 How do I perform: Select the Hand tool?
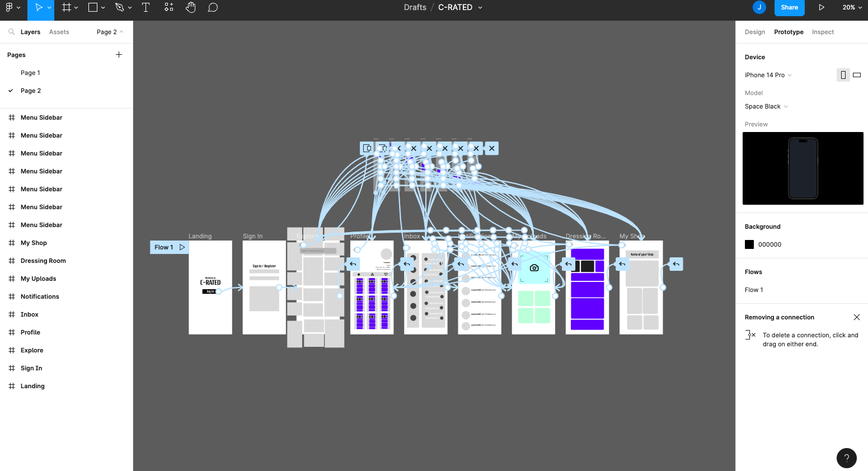(191, 7)
